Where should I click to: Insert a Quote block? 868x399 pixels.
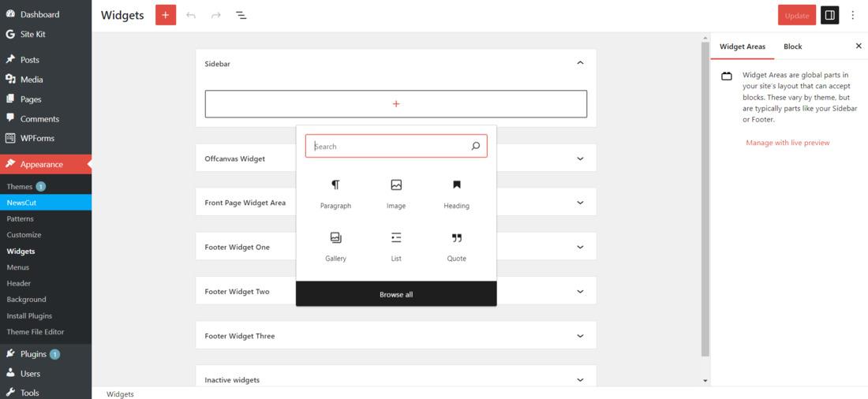click(456, 246)
